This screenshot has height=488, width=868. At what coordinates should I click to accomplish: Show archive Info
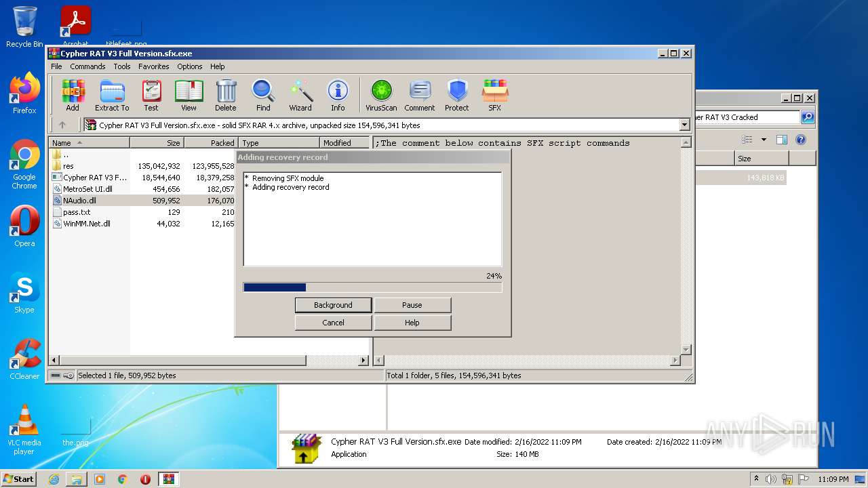(x=338, y=95)
